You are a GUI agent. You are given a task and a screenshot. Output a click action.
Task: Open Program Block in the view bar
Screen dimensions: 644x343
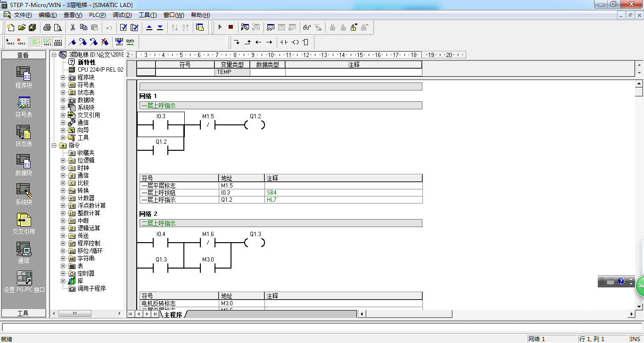pyautogui.click(x=24, y=78)
